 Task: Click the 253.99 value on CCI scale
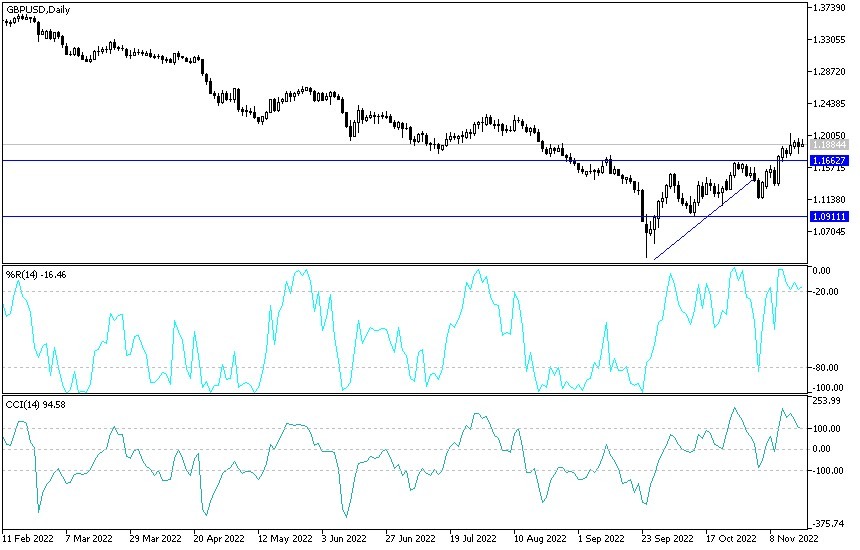click(x=827, y=401)
